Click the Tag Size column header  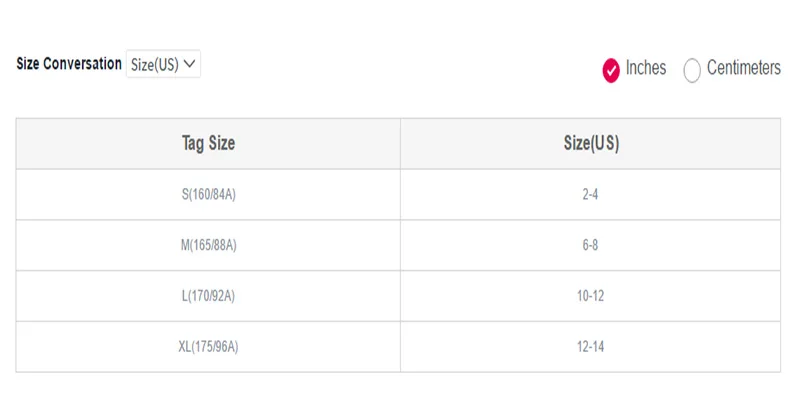(208, 143)
